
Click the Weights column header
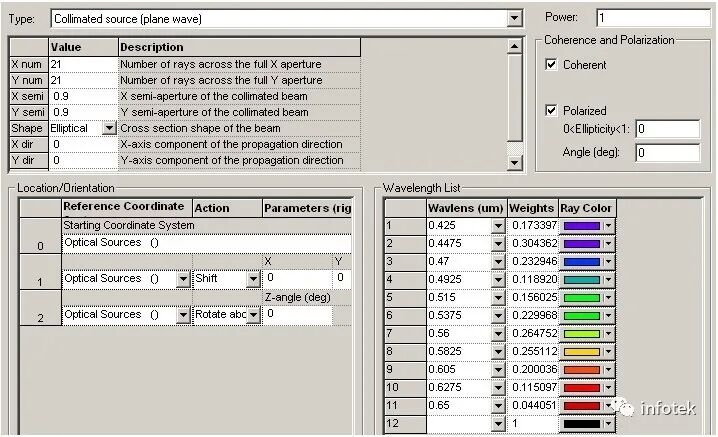coord(532,208)
